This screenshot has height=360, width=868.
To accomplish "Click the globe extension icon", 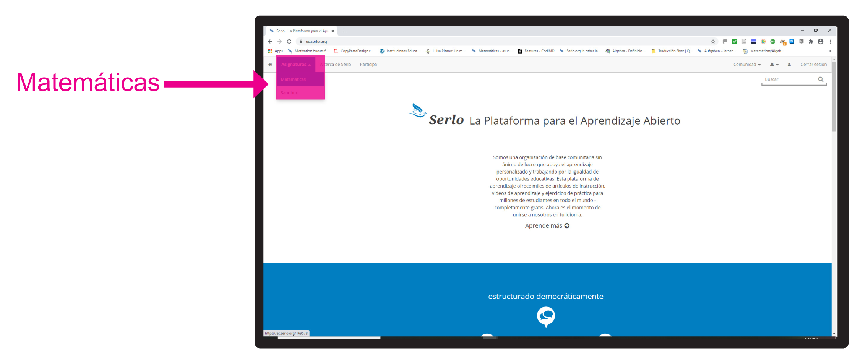I will click(x=763, y=42).
